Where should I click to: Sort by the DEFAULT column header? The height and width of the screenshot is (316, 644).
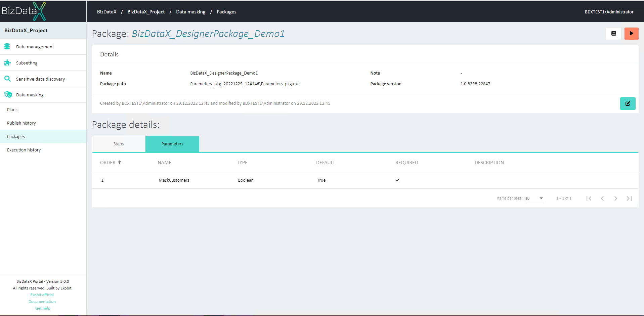[326, 163]
